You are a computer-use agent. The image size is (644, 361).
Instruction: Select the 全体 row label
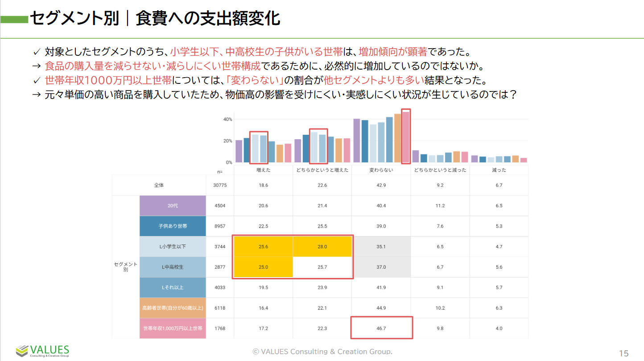159,185
